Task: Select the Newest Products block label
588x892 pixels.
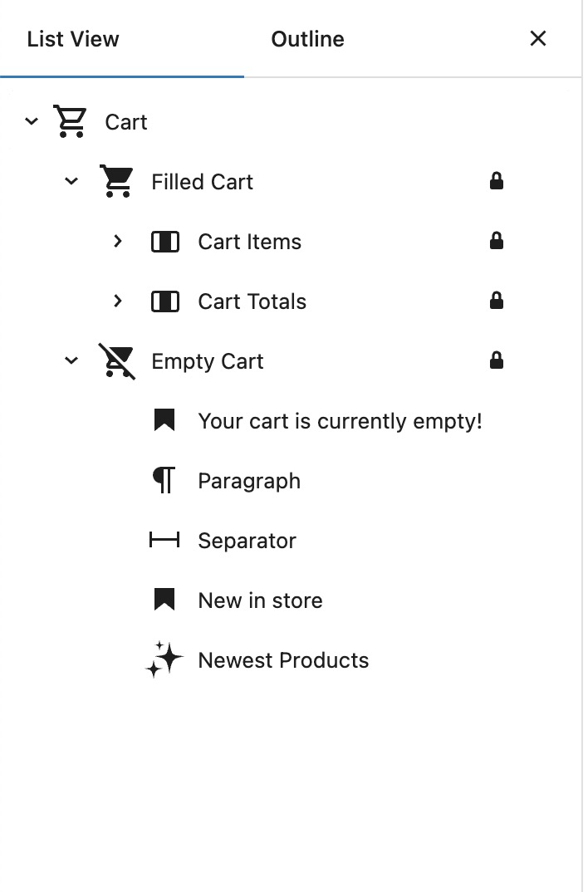Action: [x=283, y=660]
